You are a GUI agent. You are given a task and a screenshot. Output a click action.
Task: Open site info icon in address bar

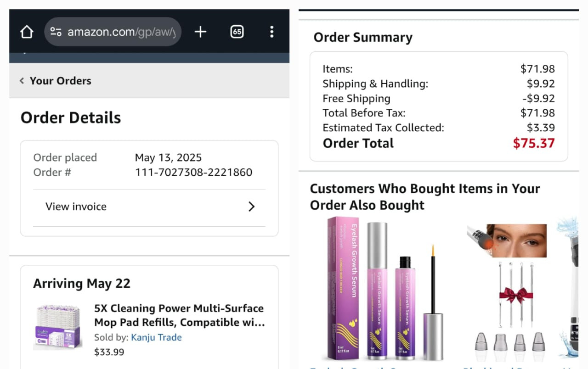tap(56, 32)
